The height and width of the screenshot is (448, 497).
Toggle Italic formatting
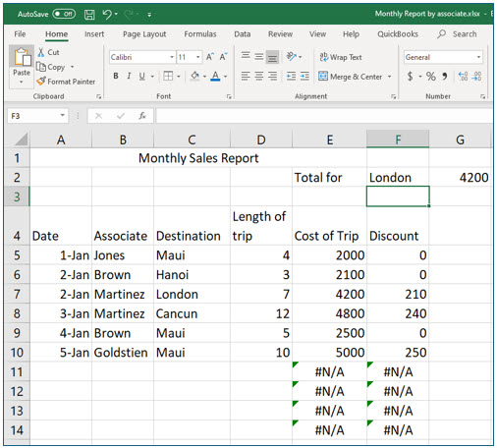coord(129,77)
